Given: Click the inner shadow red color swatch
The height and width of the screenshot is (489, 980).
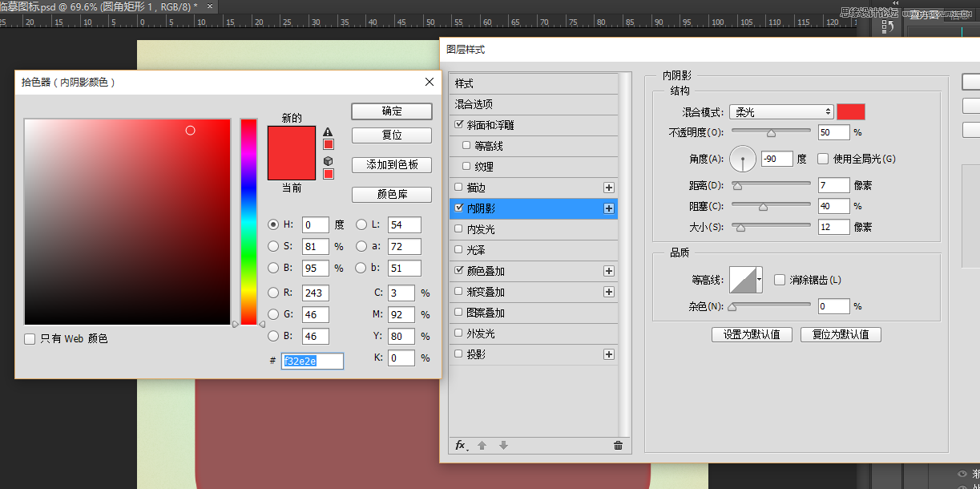Looking at the screenshot, I should coord(851,112).
